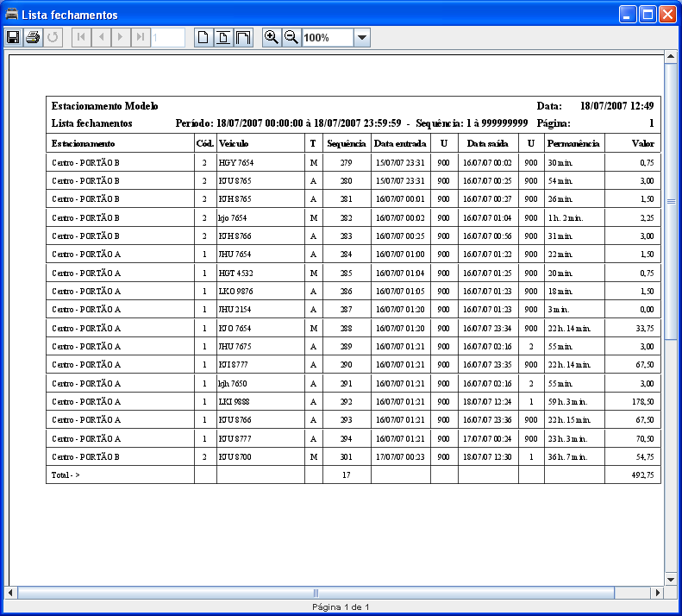
Task: Click the 'Permanência' column header
Action: (x=573, y=143)
